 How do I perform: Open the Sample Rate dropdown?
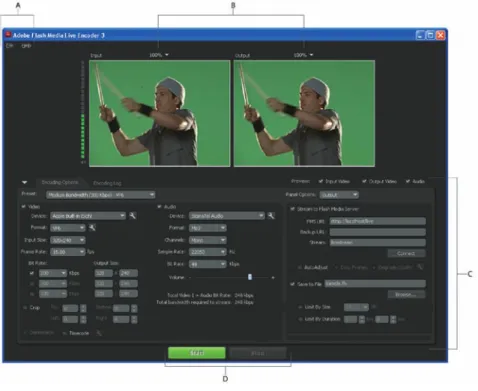208,252
